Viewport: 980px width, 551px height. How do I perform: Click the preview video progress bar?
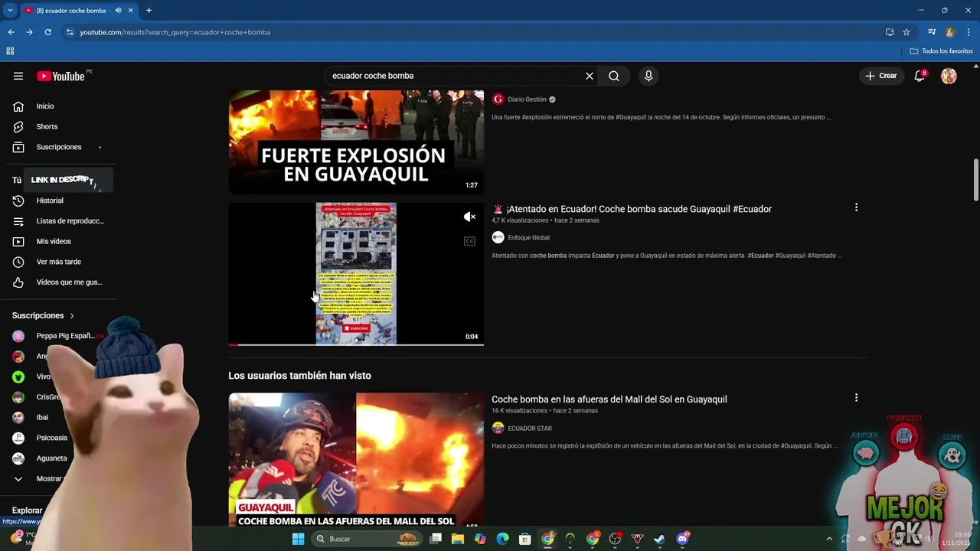356,344
